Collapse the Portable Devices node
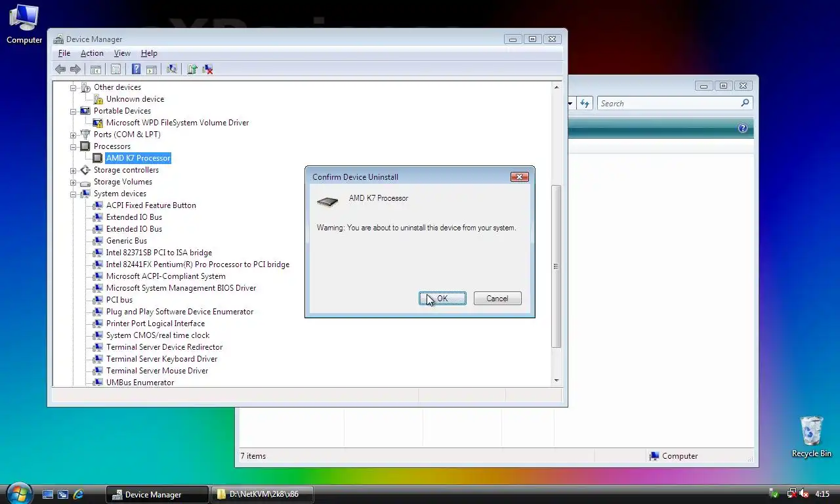Viewport: 840px width, 504px height. (x=73, y=111)
